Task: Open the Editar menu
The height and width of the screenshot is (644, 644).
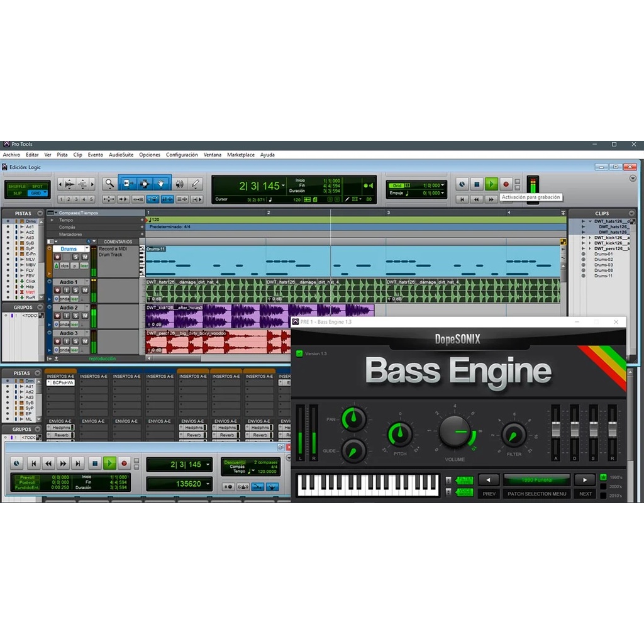Action: (x=32, y=155)
